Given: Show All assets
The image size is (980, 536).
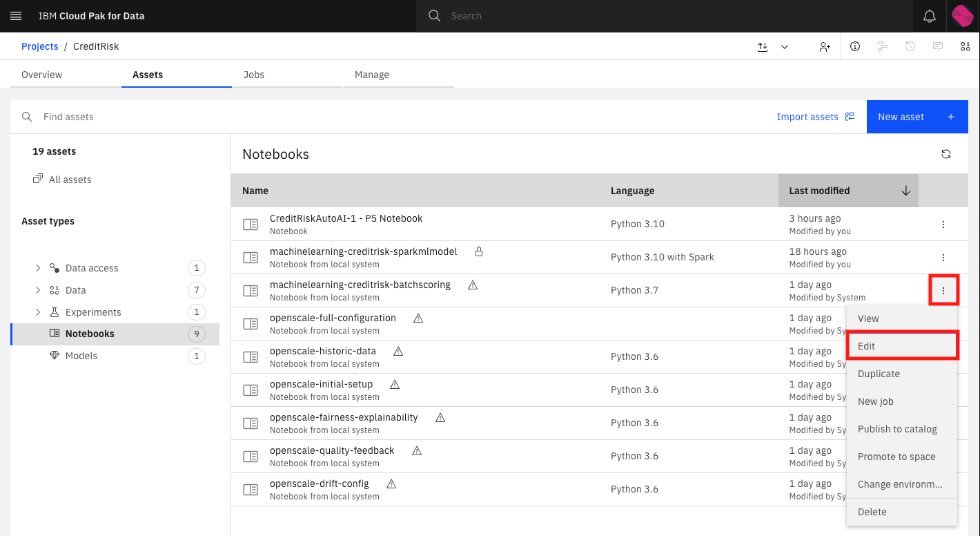Looking at the screenshot, I should click(62, 180).
